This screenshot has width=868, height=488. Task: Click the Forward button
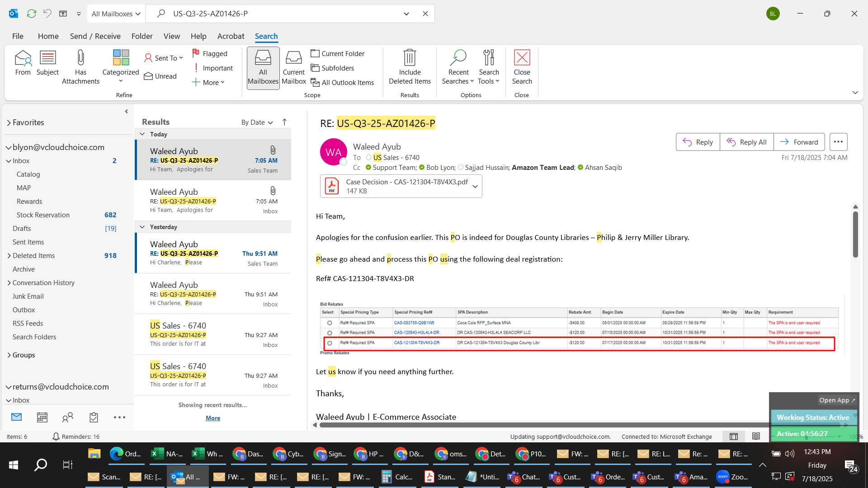click(799, 142)
